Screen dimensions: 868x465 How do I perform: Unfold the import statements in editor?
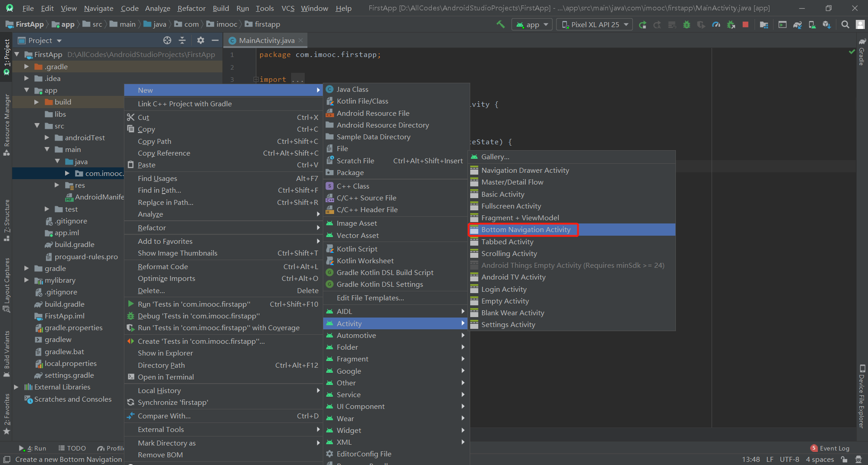pos(255,79)
